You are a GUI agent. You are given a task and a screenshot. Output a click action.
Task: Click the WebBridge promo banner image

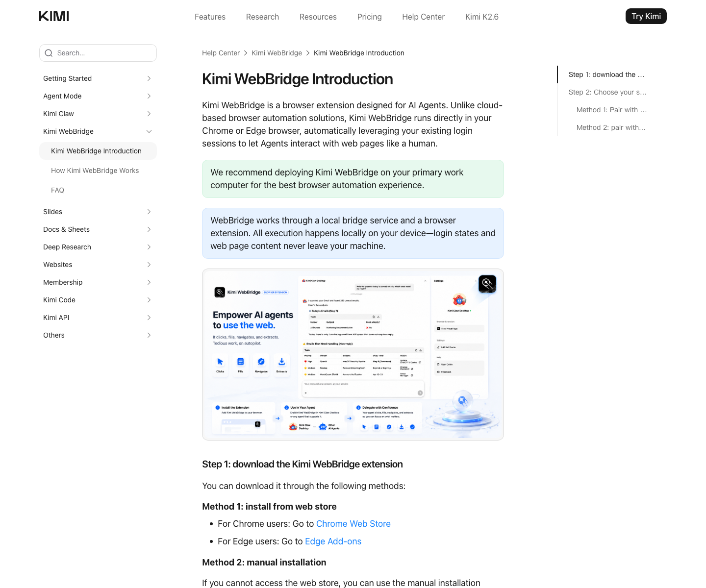pyautogui.click(x=353, y=354)
